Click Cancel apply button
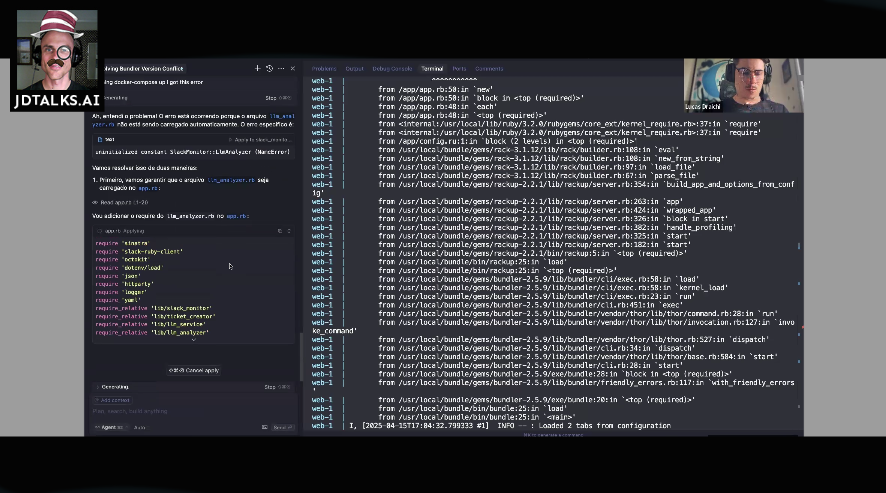 (194, 370)
